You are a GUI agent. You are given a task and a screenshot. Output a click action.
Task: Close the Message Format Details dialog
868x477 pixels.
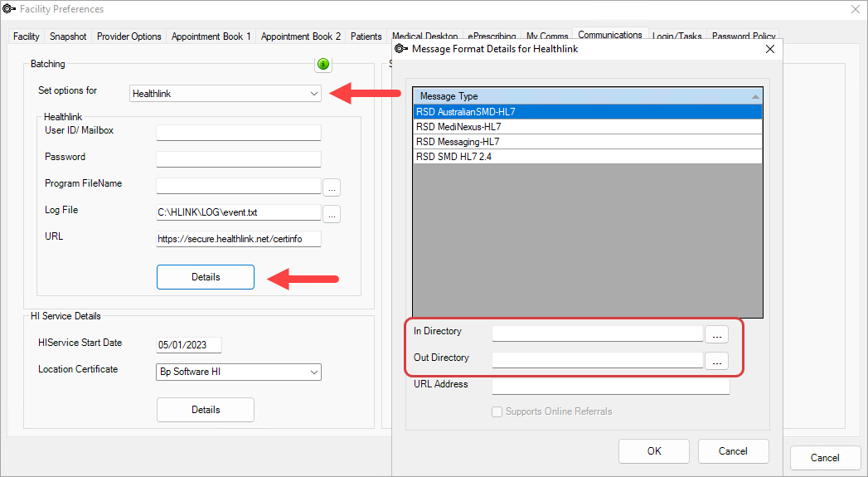(769, 49)
